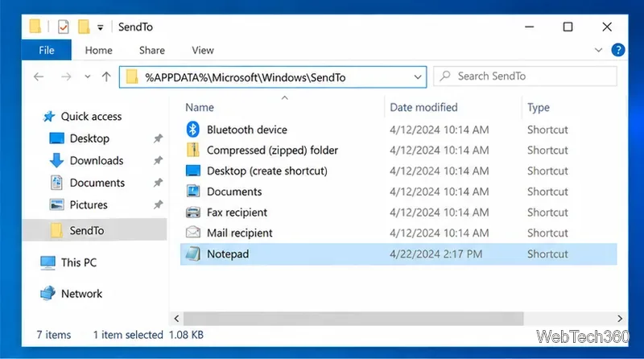Click the Properties checkmark icon in title bar
This screenshot has height=359, width=644.
coord(64,27)
